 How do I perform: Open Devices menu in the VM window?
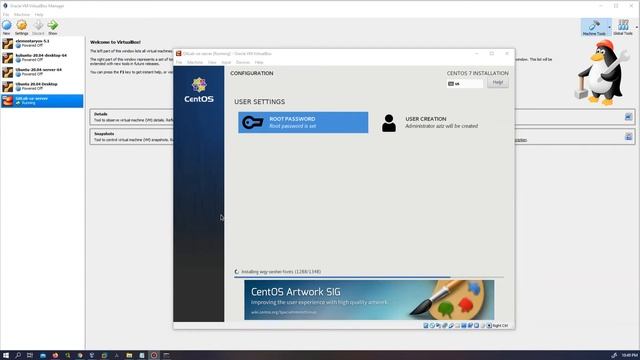coord(242,62)
